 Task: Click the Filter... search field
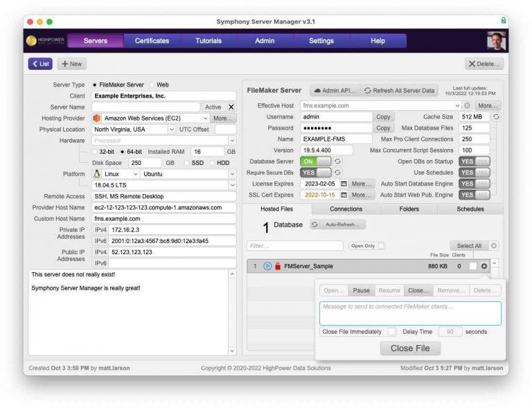[295, 246]
